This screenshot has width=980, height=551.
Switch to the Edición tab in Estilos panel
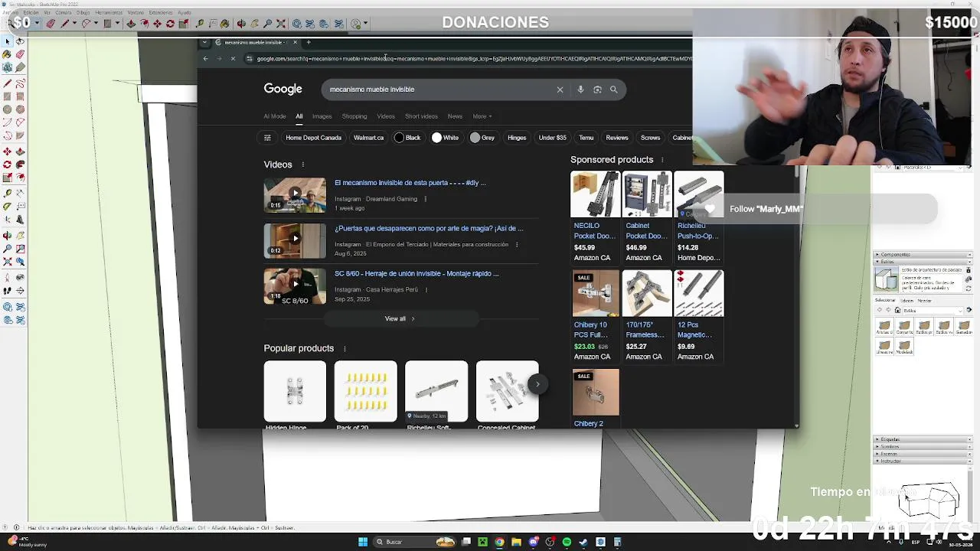pos(906,301)
